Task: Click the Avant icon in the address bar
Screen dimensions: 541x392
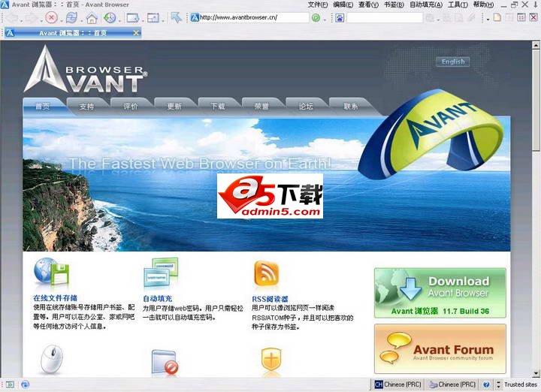Action: point(195,17)
